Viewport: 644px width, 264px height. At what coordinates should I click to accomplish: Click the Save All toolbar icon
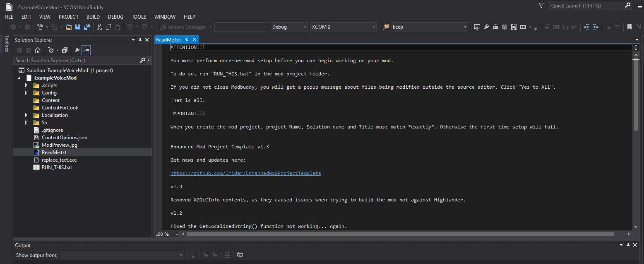pos(87,27)
